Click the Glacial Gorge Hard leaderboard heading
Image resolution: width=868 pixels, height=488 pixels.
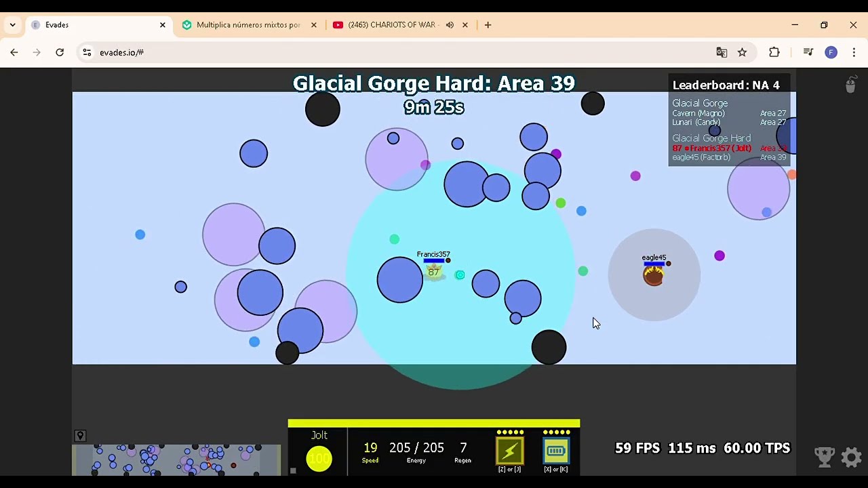711,138
